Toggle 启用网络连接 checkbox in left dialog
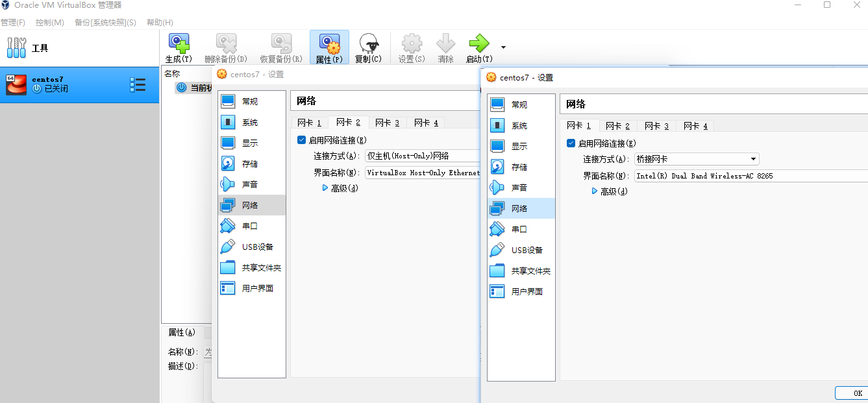 (x=301, y=140)
